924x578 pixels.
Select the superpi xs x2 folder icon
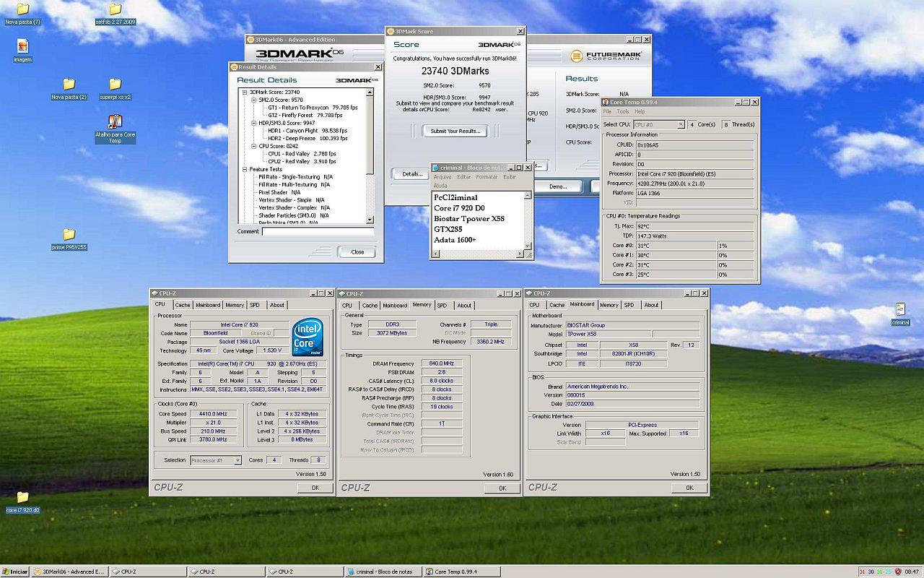tap(115, 88)
